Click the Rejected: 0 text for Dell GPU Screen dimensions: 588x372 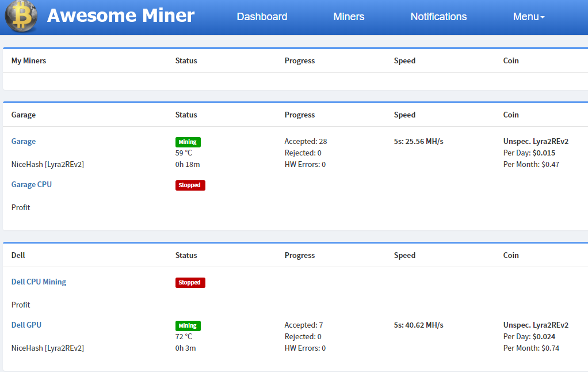pos(303,336)
